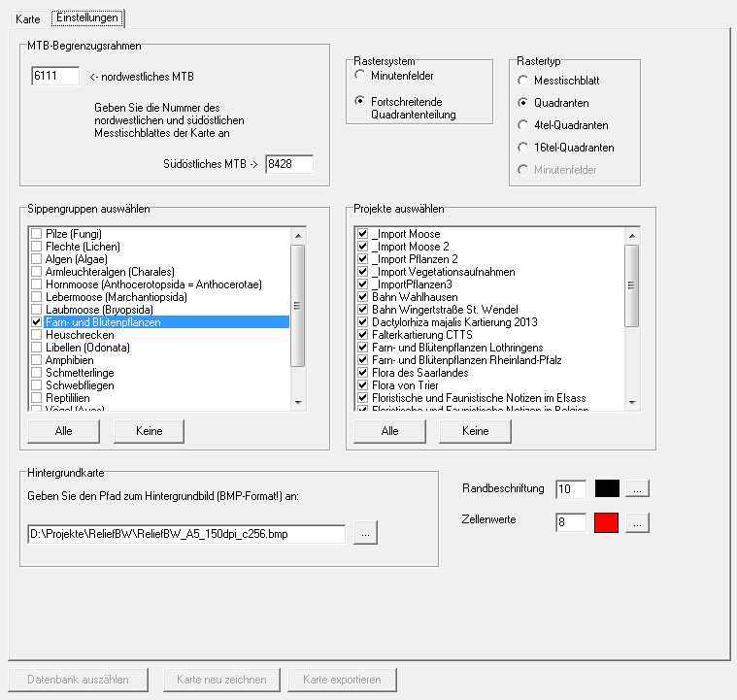Uncheck _Import Pflanzen 2 project
Screen dimensions: 737x700
(x=362, y=259)
